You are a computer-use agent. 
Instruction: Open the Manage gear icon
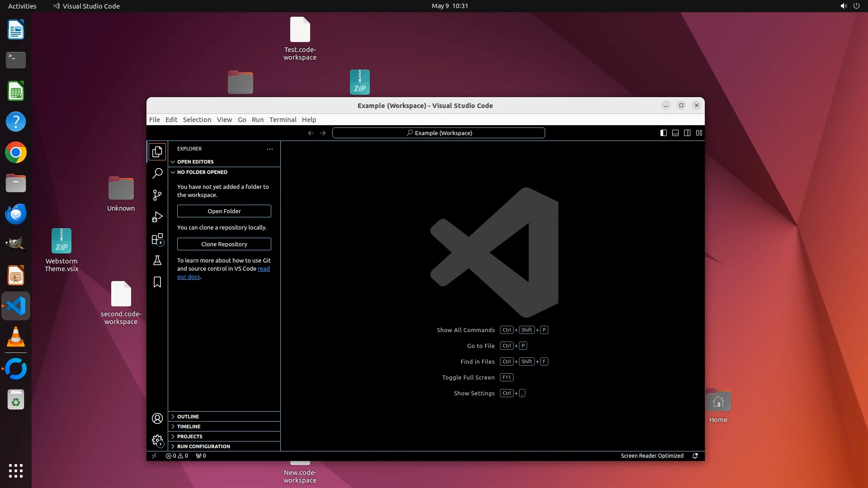point(157,440)
